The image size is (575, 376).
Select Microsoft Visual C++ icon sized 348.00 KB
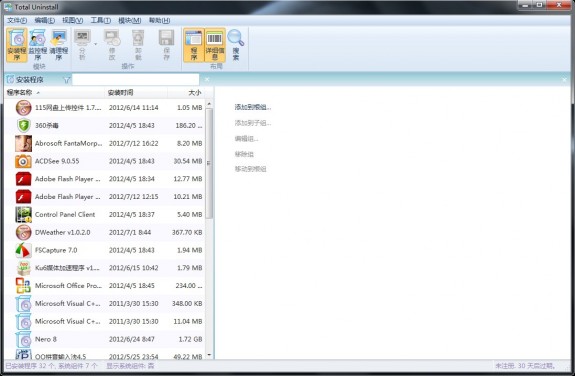(23, 304)
